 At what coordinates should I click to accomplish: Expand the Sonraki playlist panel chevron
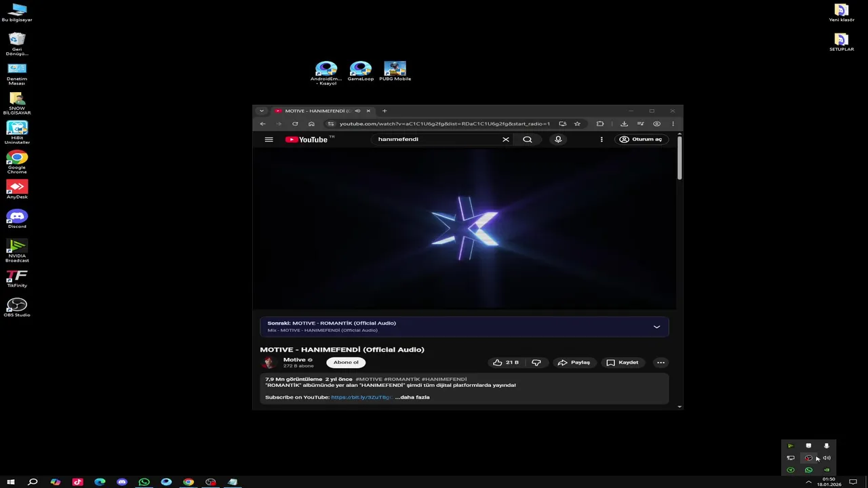pos(656,327)
